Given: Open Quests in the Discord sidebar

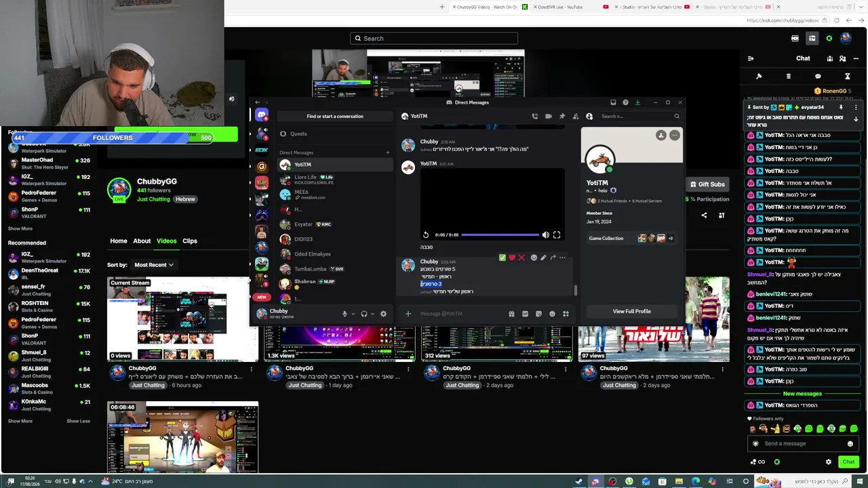Looking at the screenshot, I should tap(335, 134).
